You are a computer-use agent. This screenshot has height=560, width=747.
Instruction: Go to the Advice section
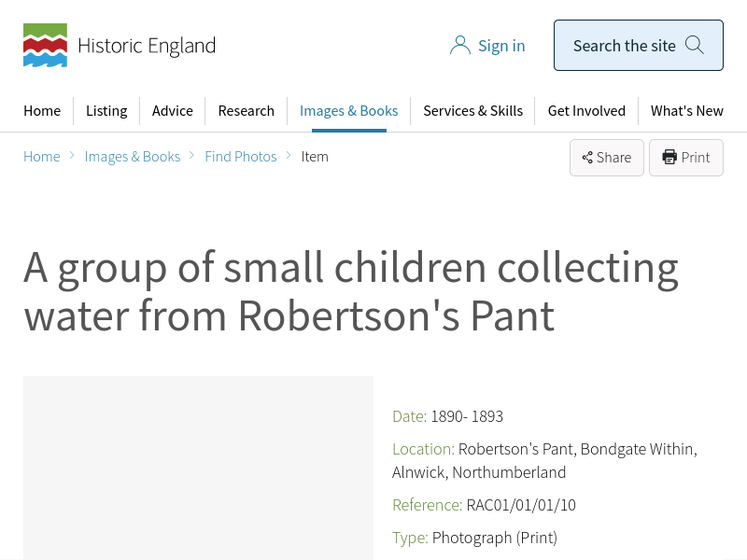[173, 110]
